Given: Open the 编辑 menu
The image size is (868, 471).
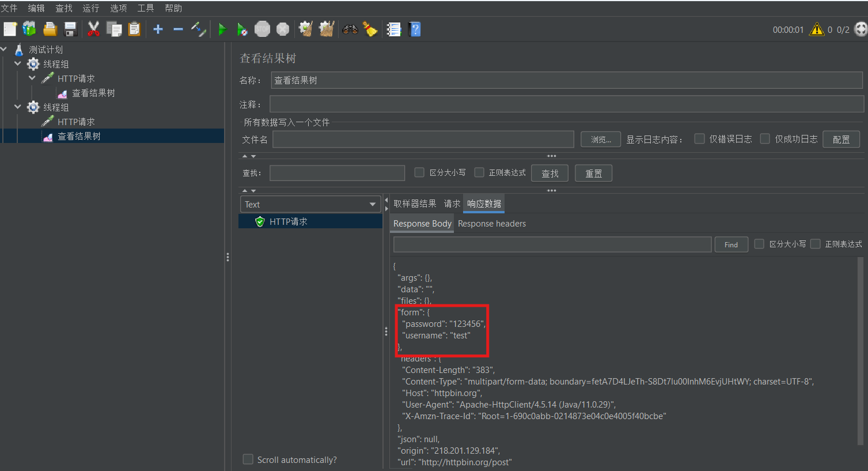Looking at the screenshot, I should 36,8.
